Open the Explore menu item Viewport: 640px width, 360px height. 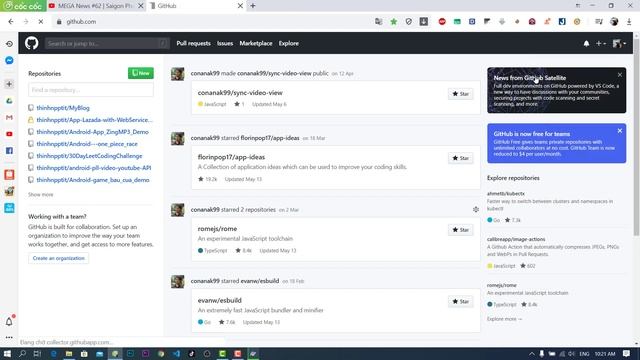tap(289, 43)
